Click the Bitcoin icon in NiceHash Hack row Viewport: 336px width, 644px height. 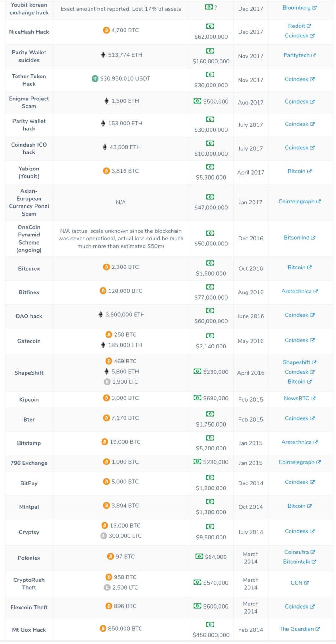point(106,30)
